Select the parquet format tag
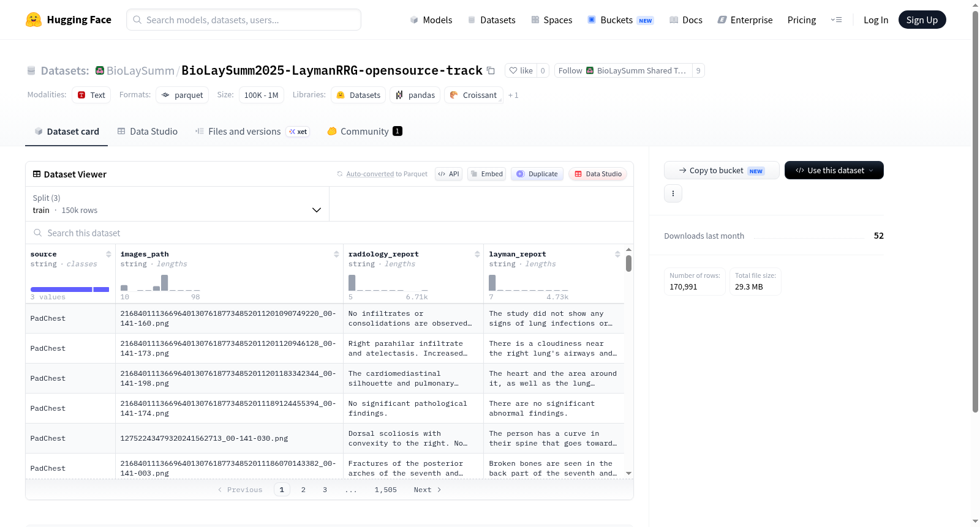Image resolution: width=980 pixels, height=527 pixels. click(x=183, y=95)
